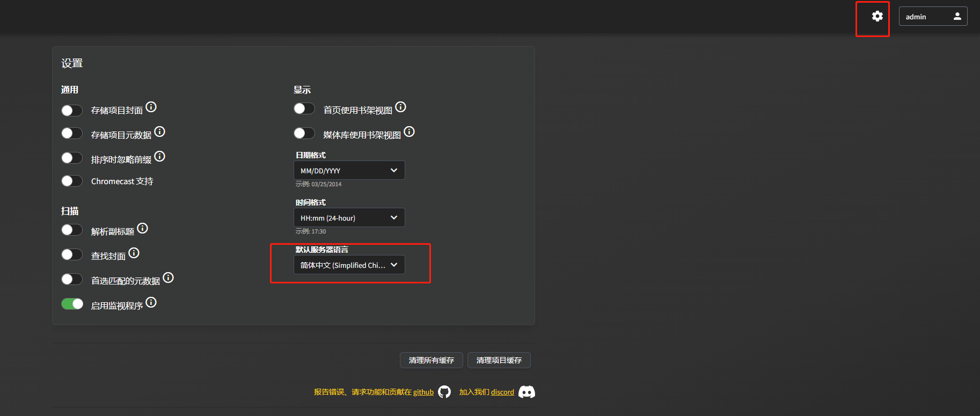Viewport: 980px width, 416px height.
Task: Disable the 启用监视程序 toggle
Action: pyautogui.click(x=72, y=304)
